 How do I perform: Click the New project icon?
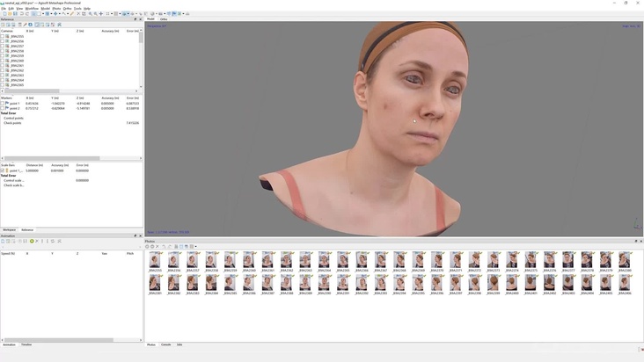point(5,13)
